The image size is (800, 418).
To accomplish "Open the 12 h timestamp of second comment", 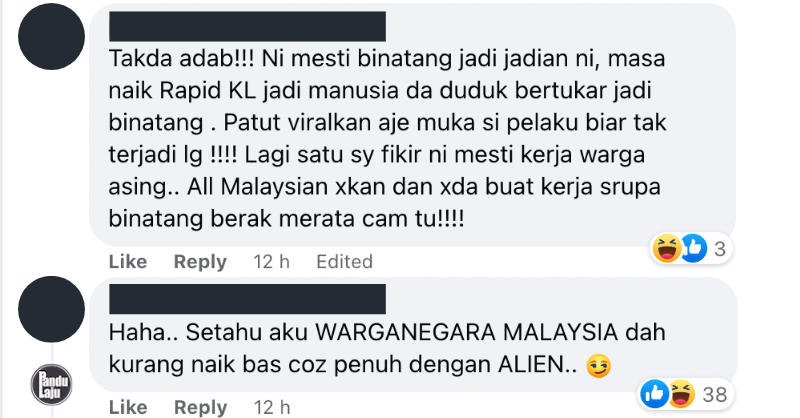I will [271, 407].
